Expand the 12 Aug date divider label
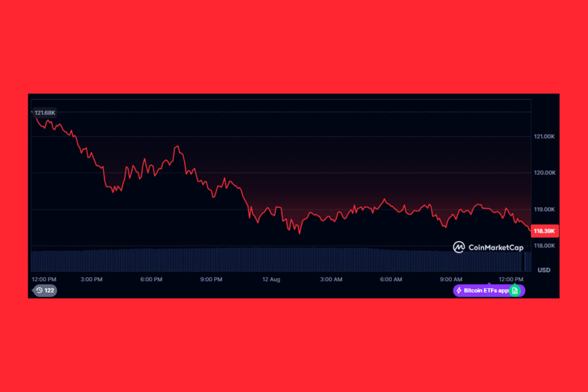Image resolution: width=588 pixels, height=392 pixels. point(270,280)
